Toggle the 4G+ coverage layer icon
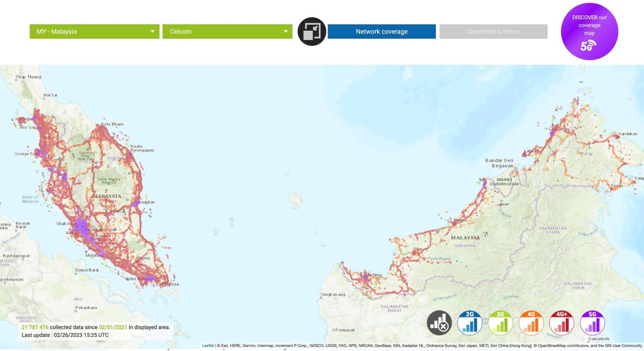The image size is (644, 351). [x=562, y=323]
